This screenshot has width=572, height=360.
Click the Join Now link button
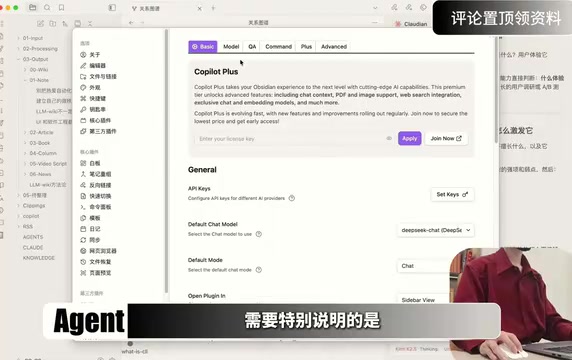click(x=446, y=139)
